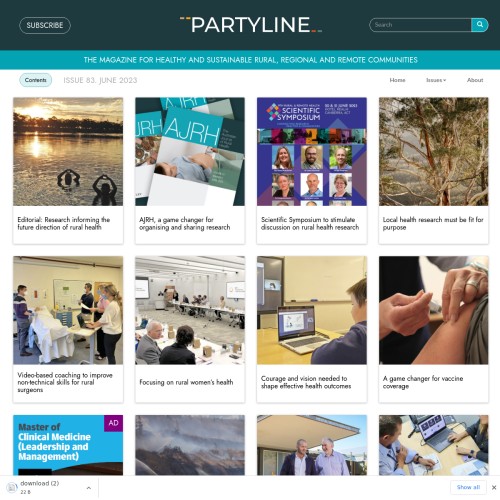This screenshot has width=500, height=500.
Task: Close the download bar with X icon
Action: pyautogui.click(x=494, y=487)
